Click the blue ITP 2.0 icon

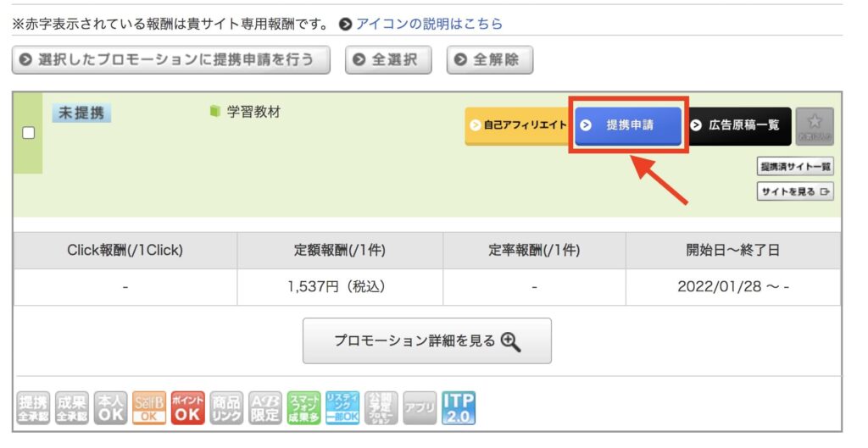click(x=459, y=408)
